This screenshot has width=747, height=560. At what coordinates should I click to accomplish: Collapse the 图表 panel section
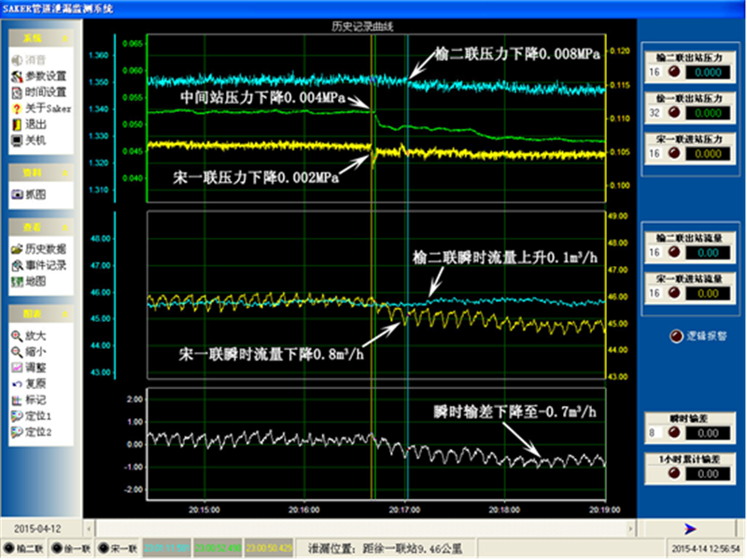(63, 314)
